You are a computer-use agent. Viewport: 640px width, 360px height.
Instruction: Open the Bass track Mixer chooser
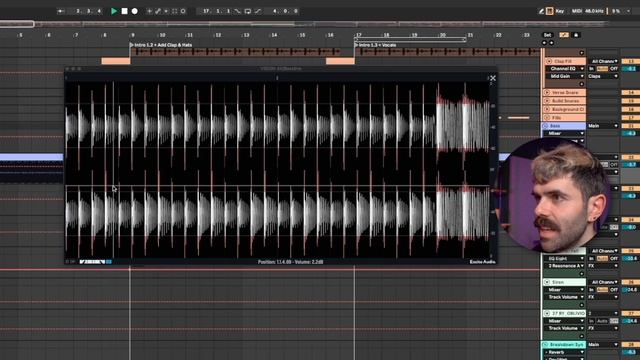click(565, 133)
